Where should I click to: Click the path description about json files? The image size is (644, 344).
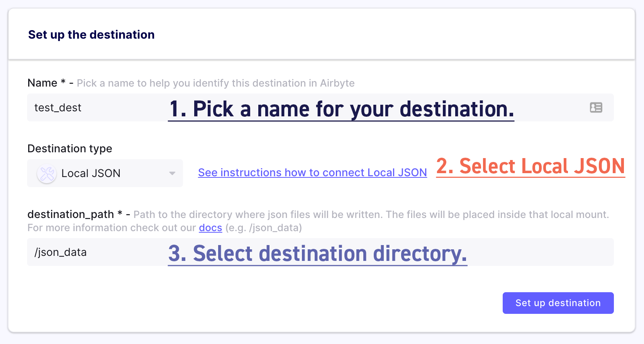tap(371, 215)
